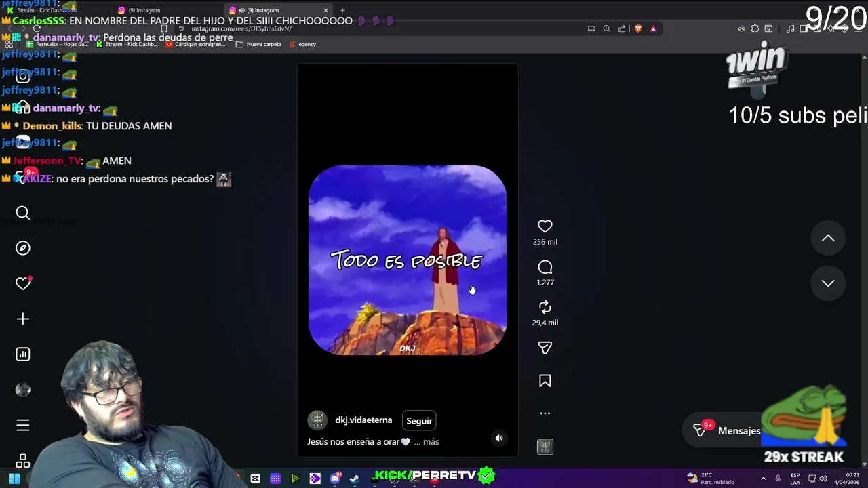Viewport: 868px width, 488px height.
Task: Like the reel with the heart icon
Action: tap(545, 226)
